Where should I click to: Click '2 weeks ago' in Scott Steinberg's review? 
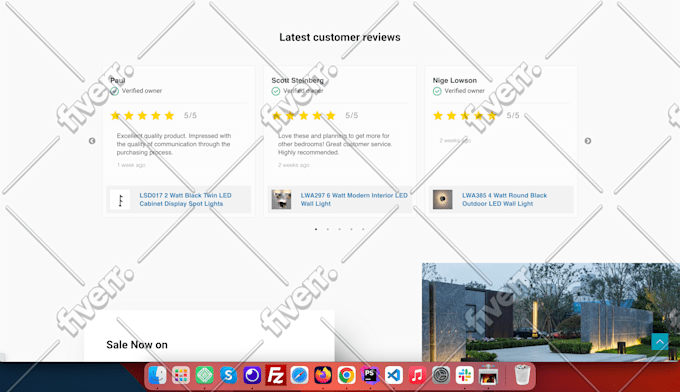(294, 165)
